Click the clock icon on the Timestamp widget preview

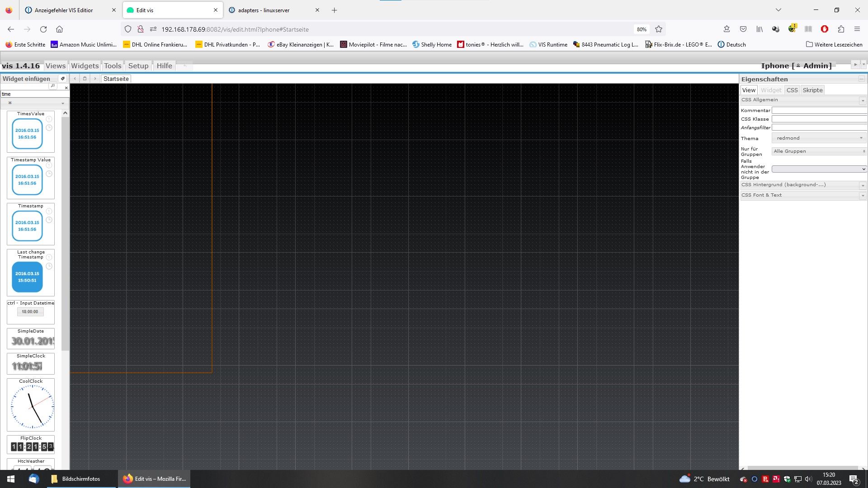pos(49,220)
